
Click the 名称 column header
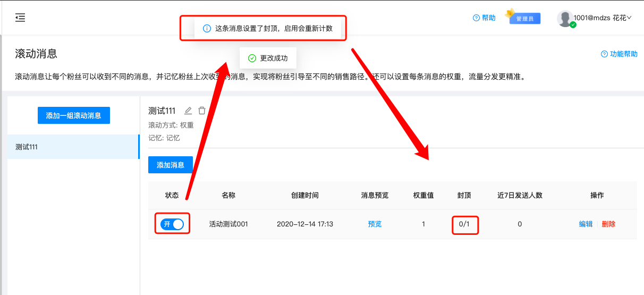(228, 195)
